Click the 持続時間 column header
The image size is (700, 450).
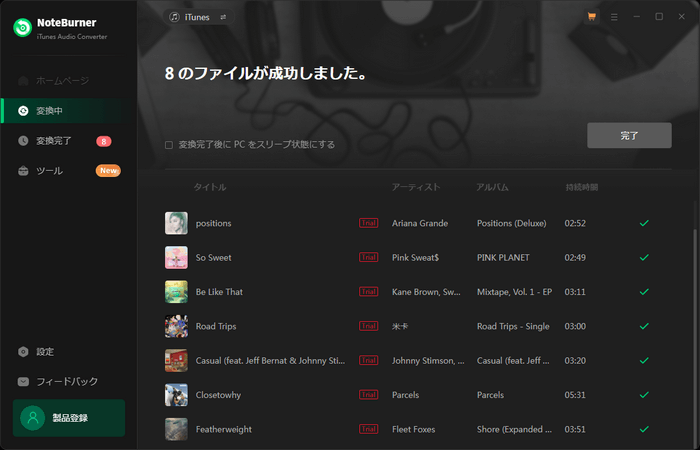(x=582, y=187)
